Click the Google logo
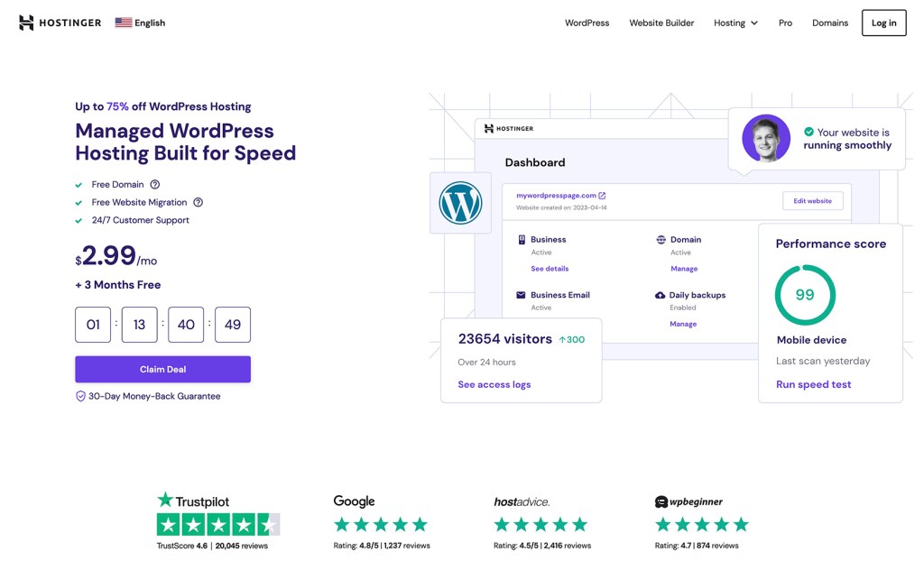This screenshot has height=561, width=924. pyautogui.click(x=354, y=501)
